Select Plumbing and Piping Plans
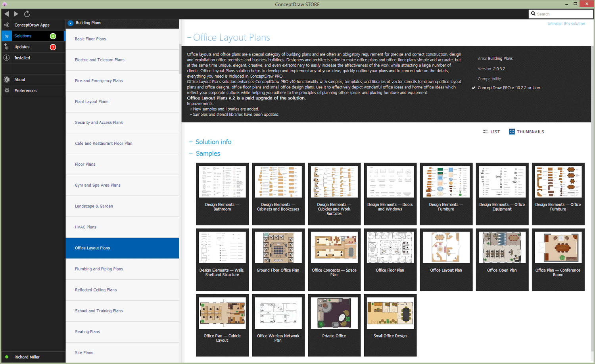This screenshot has width=595, height=364. (122, 269)
